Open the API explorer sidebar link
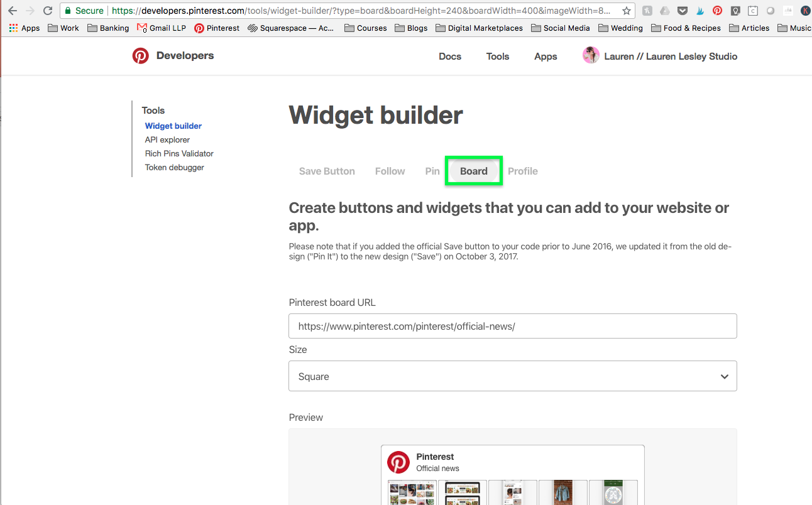 167,139
